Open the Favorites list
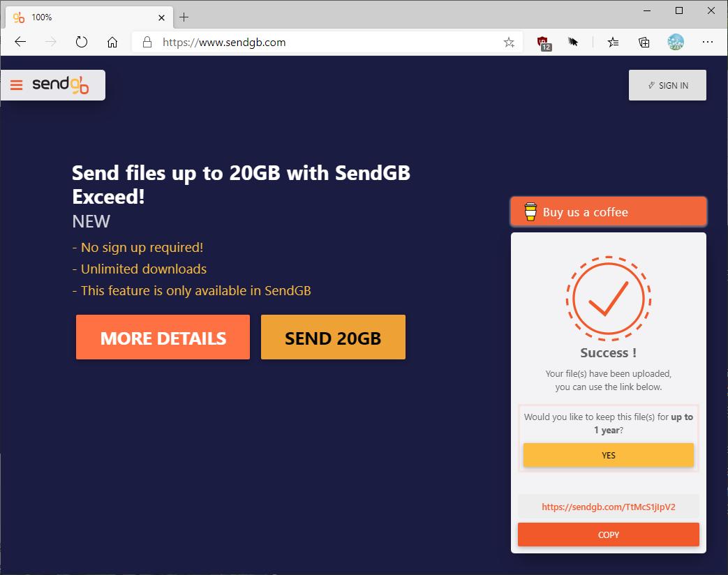The image size is (728, 575). tap(613, 43)
